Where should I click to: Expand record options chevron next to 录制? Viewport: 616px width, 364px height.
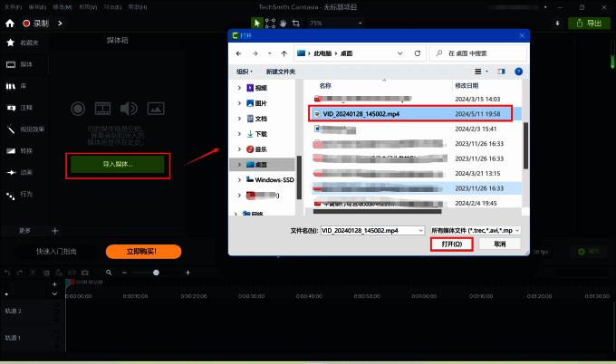click(60, 24)
